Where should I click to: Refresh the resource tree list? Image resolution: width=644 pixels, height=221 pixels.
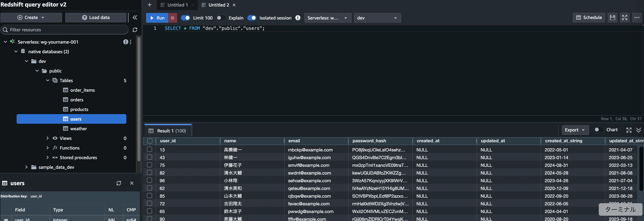(x=135, y=30)
